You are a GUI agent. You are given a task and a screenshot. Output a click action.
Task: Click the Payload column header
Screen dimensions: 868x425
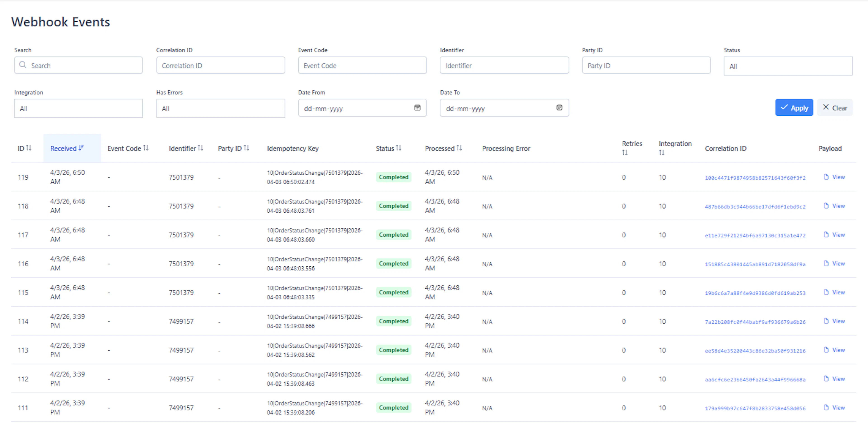click(x=830, y=148)
